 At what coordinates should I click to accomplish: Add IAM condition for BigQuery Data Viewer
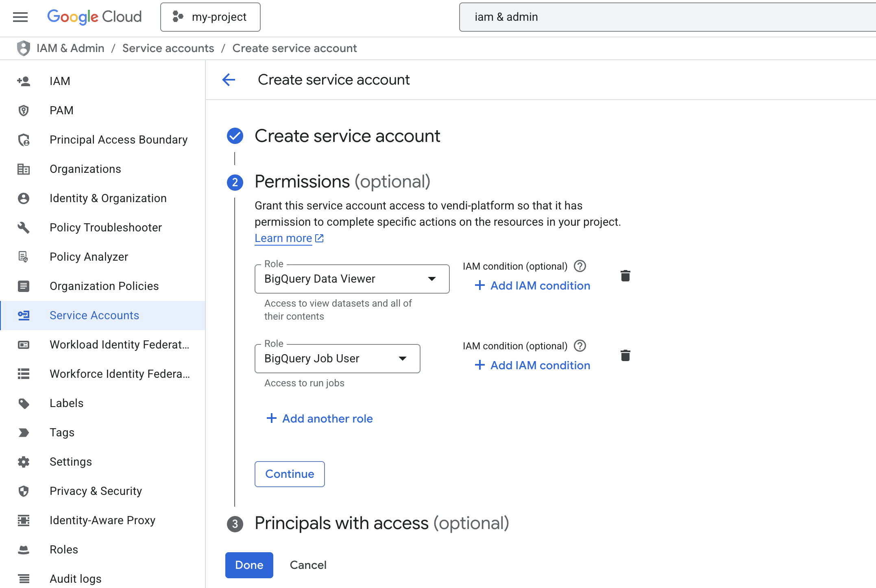(x=533, y=285)
